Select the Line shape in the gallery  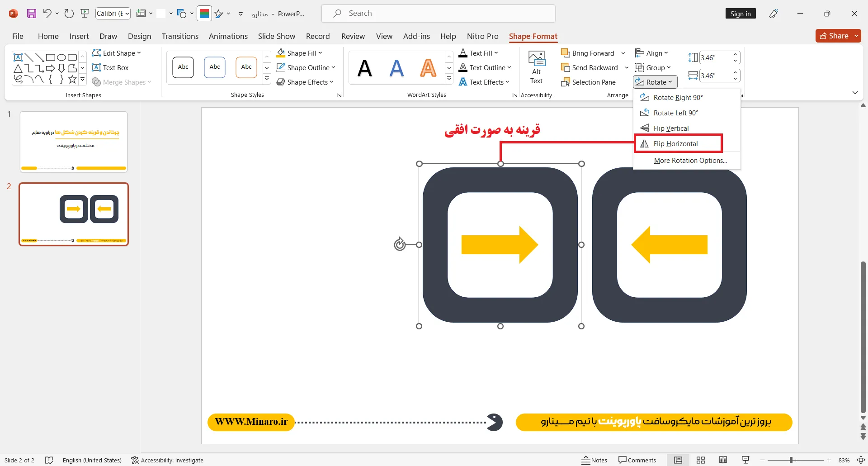[29, 57]
